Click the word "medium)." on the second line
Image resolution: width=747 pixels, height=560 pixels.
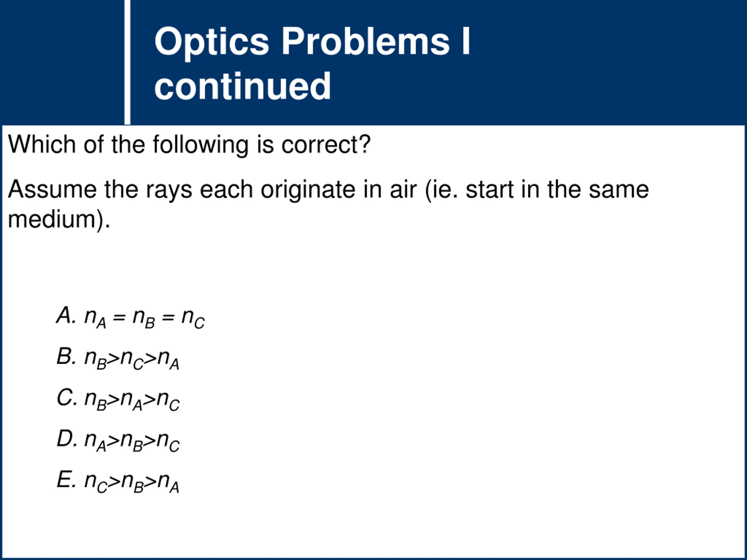(x=59, y=220)
